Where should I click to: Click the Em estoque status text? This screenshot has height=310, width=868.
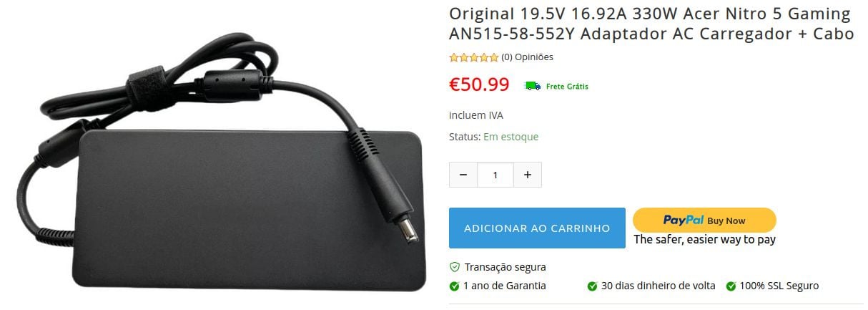coord(511,137)
